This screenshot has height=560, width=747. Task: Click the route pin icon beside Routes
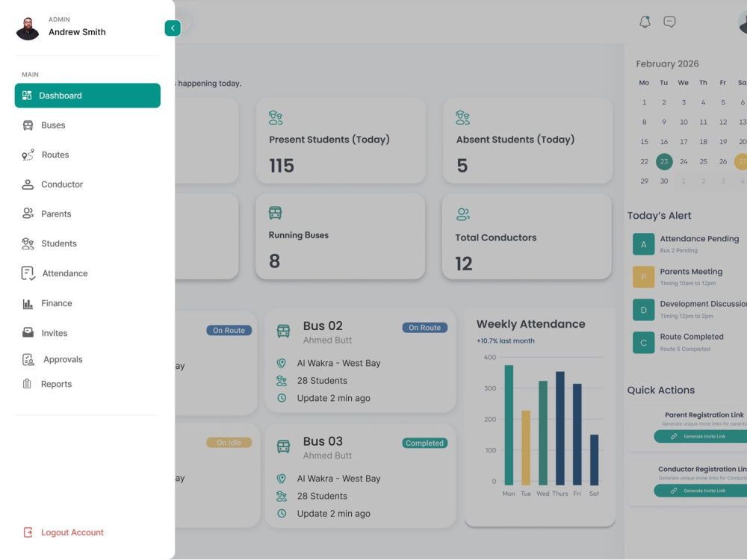pos(28,155)
